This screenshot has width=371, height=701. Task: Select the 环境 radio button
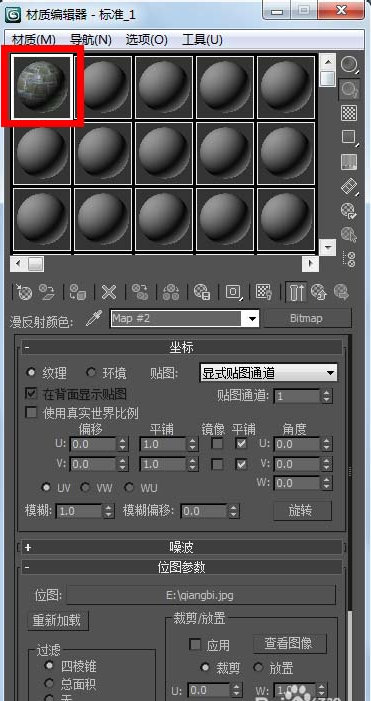91,372
